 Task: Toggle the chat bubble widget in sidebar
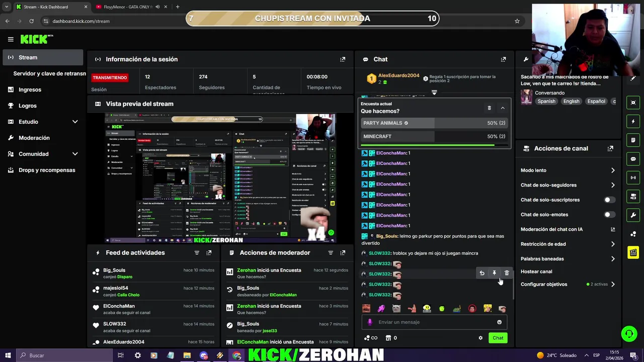tap(633, 159)
